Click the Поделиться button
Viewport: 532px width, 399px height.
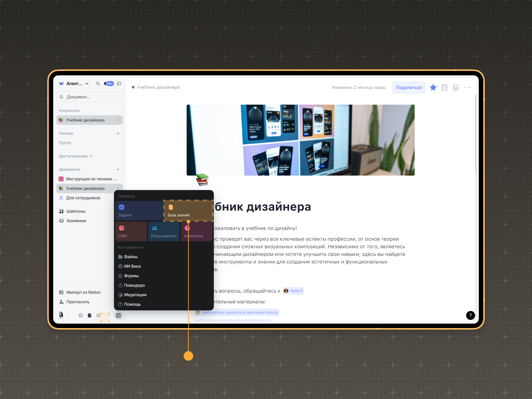coord(408,88)
